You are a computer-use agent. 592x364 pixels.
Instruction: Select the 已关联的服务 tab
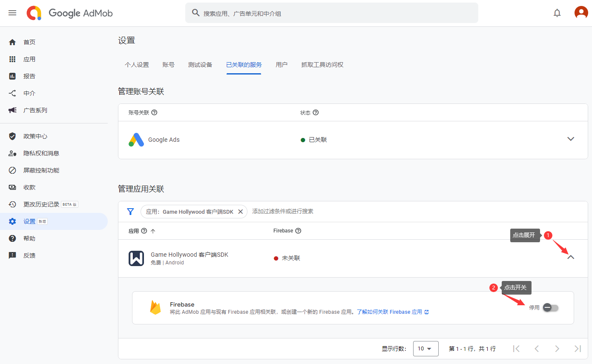coord(244,65)
